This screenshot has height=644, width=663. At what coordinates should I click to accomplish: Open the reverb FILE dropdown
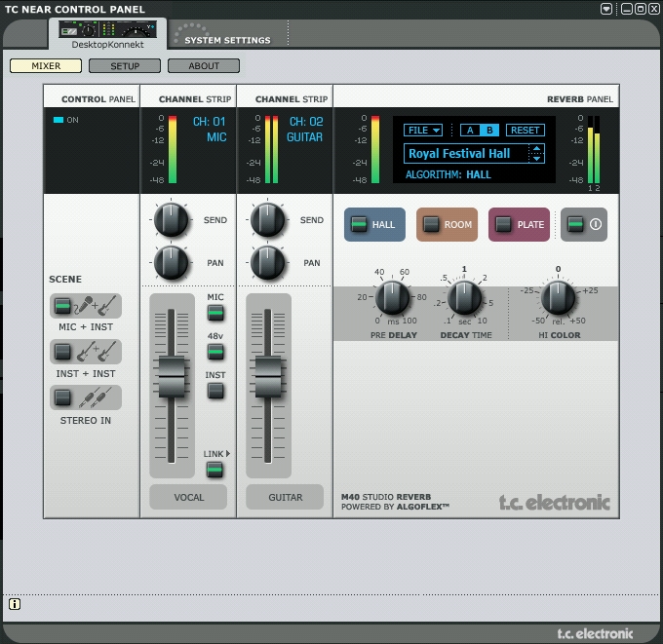click(x=423, y=131)
